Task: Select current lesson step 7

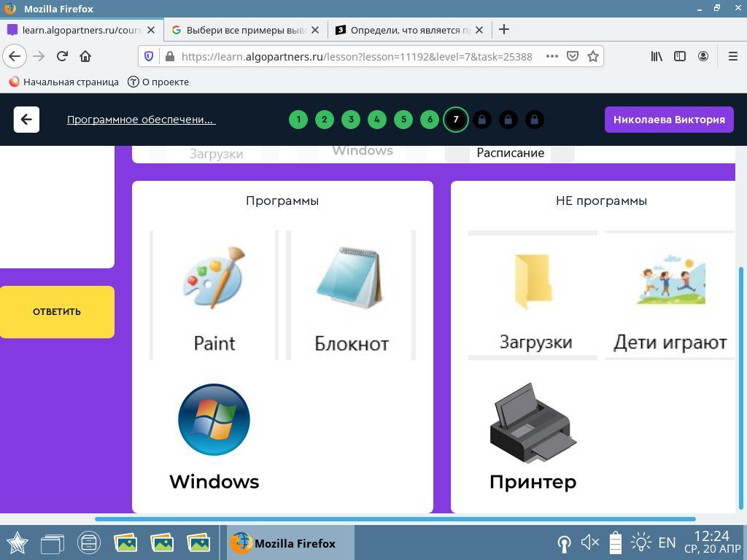Action: click(456, 120)
